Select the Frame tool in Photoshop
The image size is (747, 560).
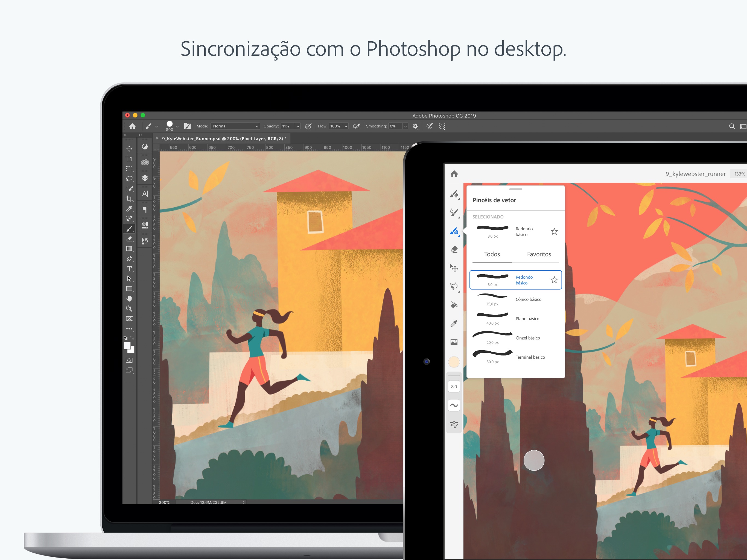129,319
